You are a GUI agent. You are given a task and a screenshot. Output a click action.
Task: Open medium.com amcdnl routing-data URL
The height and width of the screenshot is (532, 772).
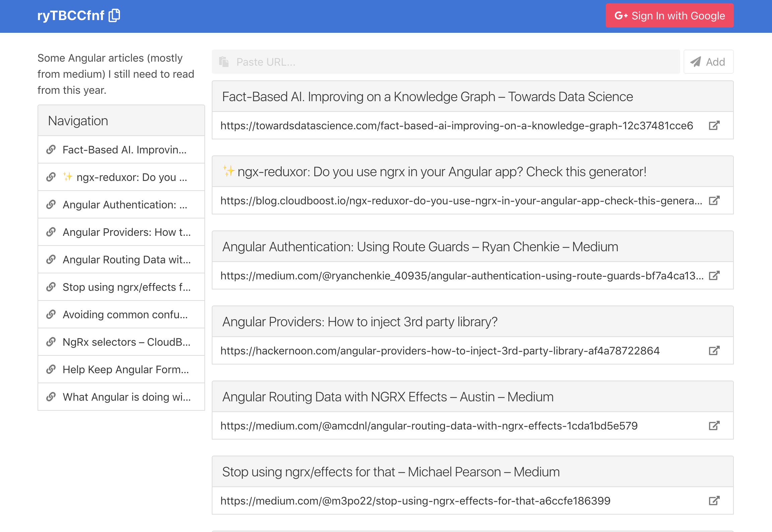pos(429,426)
